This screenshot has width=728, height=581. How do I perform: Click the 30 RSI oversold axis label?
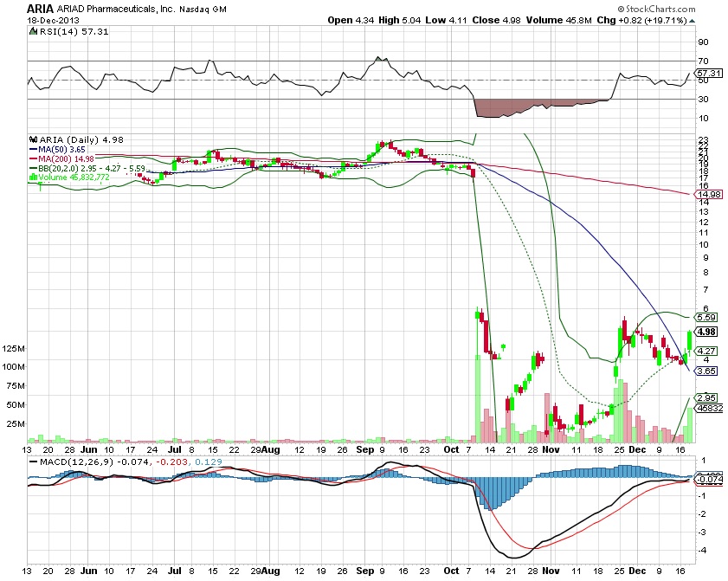703,100
